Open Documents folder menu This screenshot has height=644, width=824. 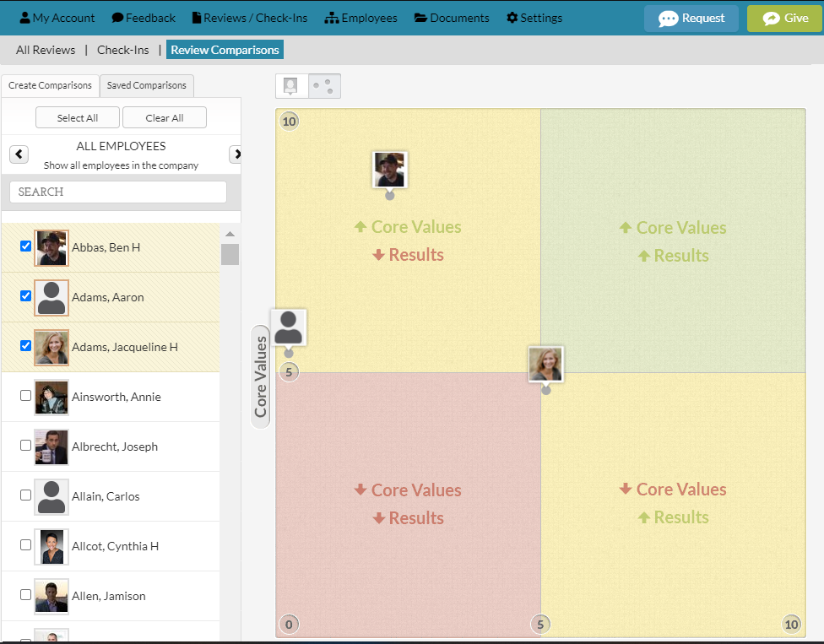pos(452,18)
